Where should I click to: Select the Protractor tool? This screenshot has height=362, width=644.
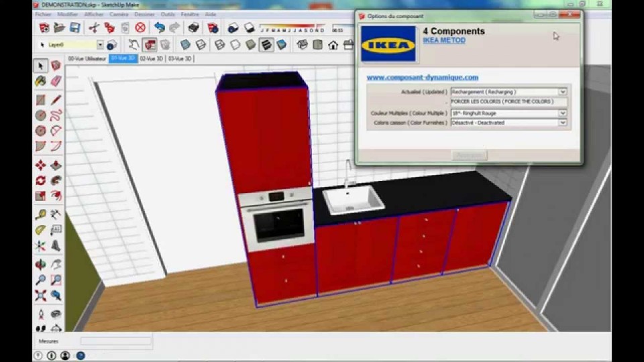pyautogui.click(x=40, y=230)
